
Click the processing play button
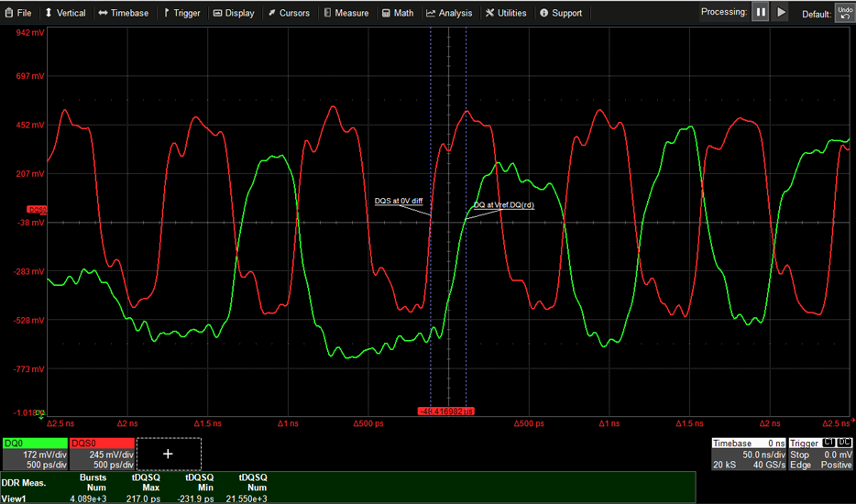point(781,12)
